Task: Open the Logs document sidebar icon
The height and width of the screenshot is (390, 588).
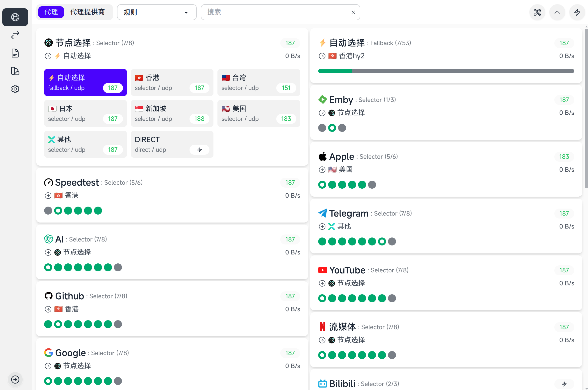Action: click(15, 53)
